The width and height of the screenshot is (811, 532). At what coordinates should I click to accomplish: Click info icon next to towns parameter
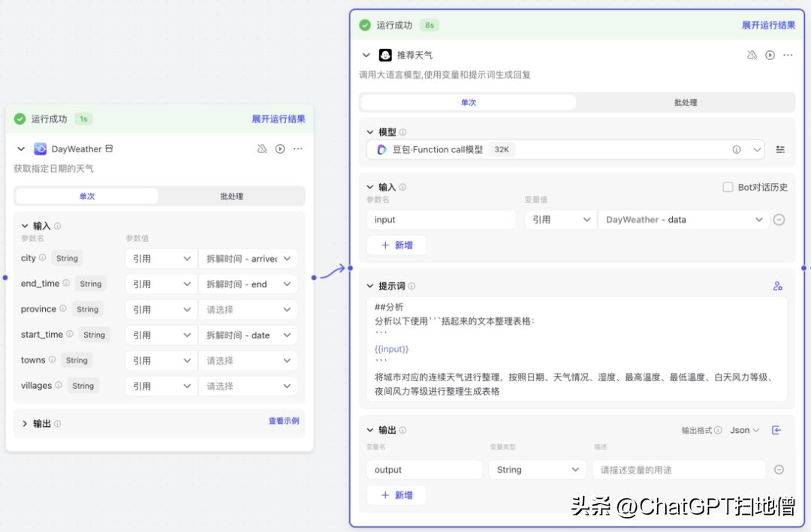point(52,359)
